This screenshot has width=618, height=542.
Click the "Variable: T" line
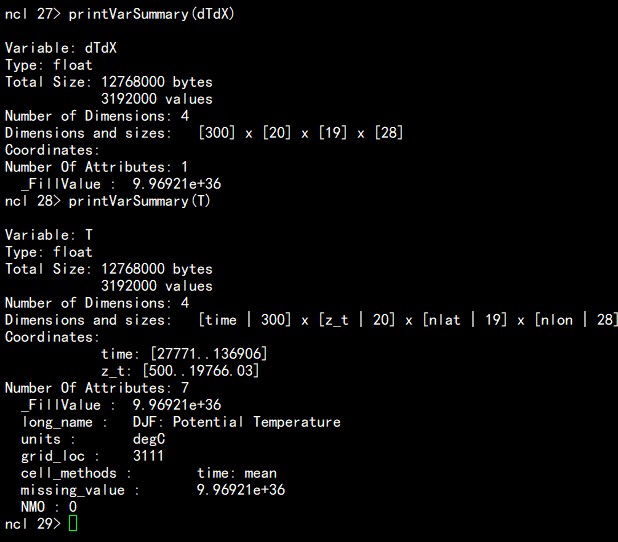(x=50, y=235)
